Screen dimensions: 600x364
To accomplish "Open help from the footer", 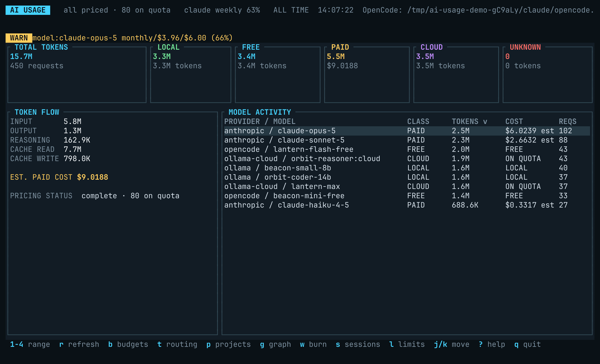I will [x=492, y=344].
